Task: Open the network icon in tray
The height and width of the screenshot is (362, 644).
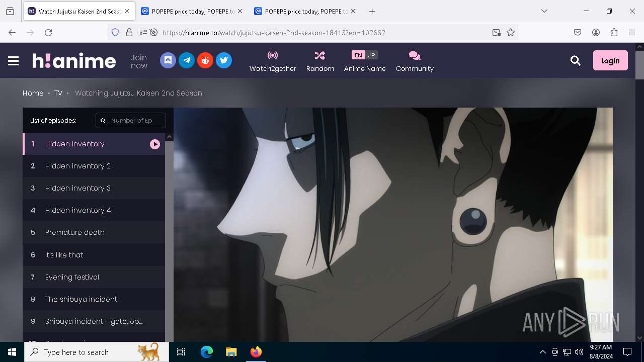Action: point(567,352)
